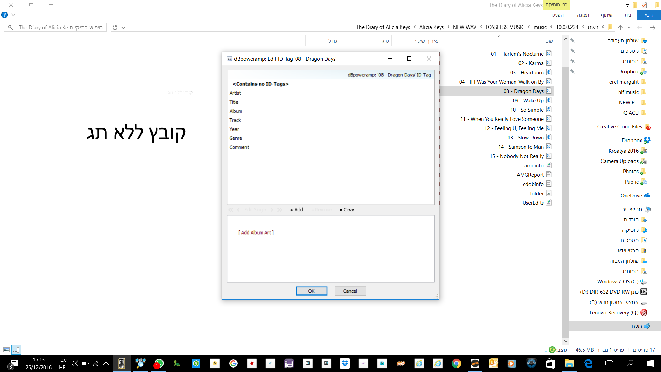Select the Album tag field row
Image resolution: width=661 pixels, height=372 pixels.
point(330,111)
